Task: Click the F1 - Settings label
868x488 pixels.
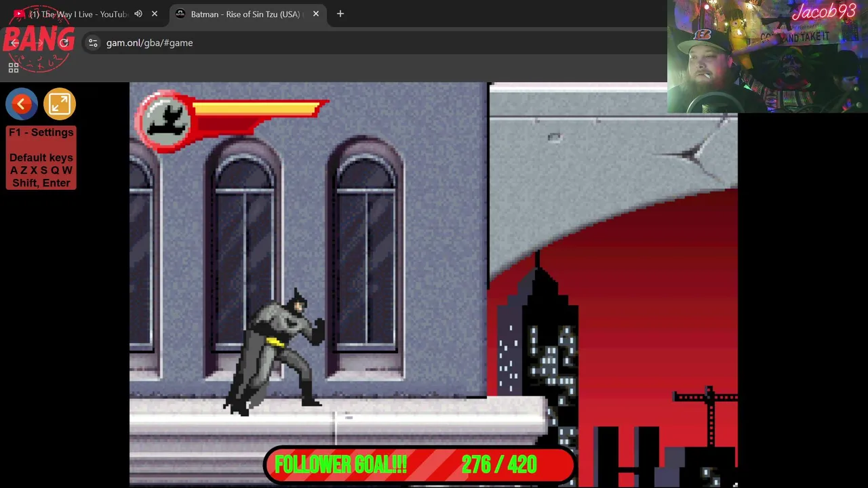Action: tap(41, 132)
